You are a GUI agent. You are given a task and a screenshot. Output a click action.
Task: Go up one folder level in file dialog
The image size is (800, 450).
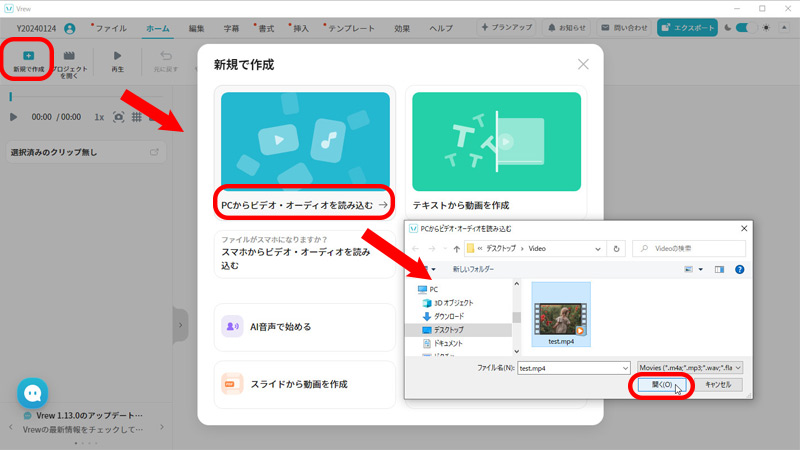456,248
